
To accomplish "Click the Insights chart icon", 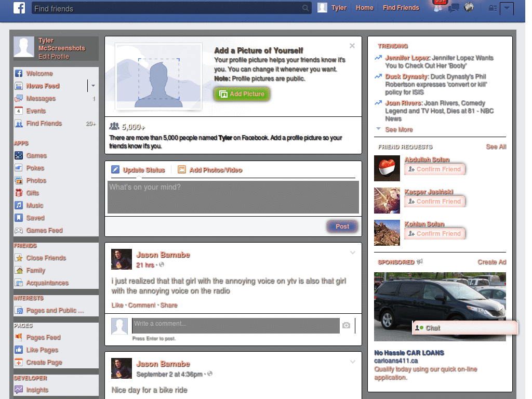I will point(19,390).
